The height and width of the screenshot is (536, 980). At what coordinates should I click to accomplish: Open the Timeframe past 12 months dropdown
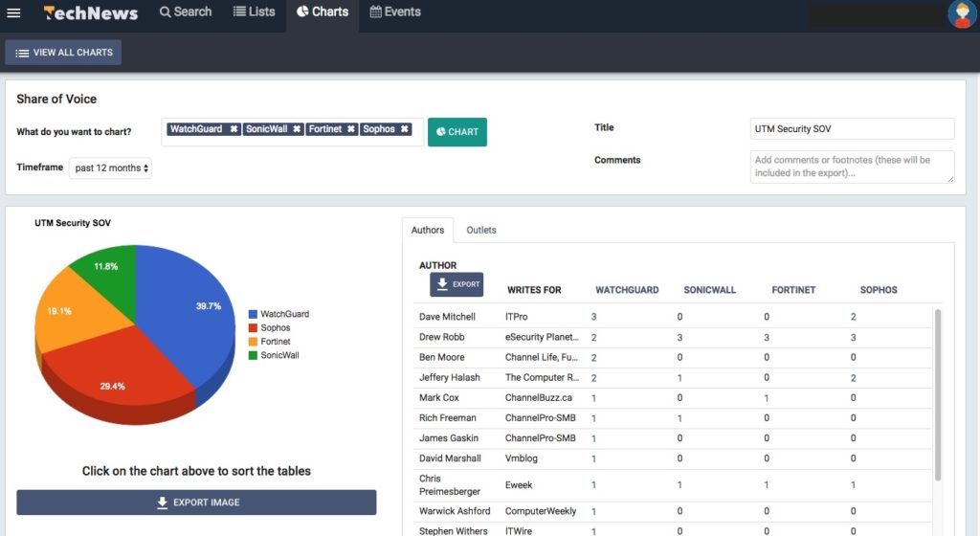(110, 168)
